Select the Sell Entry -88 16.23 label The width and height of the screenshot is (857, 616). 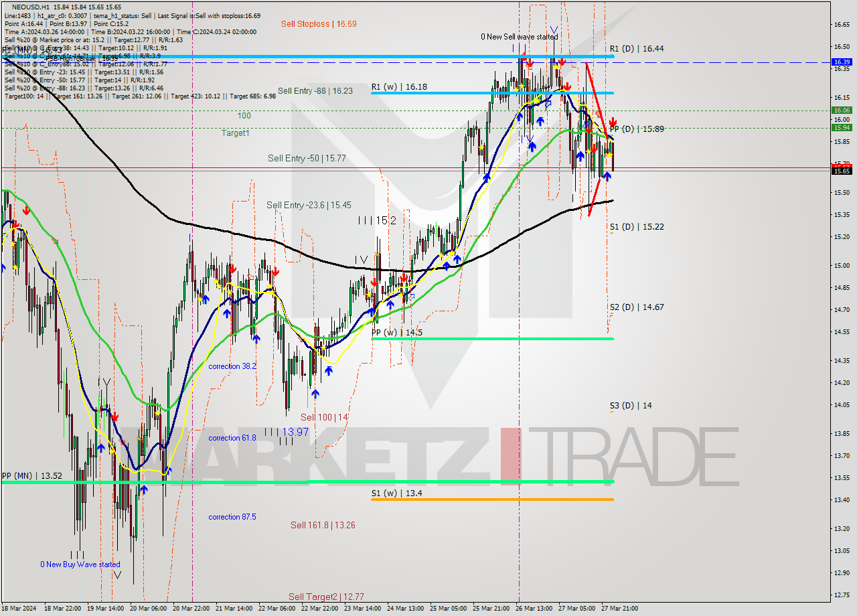[x=315, y=91]
